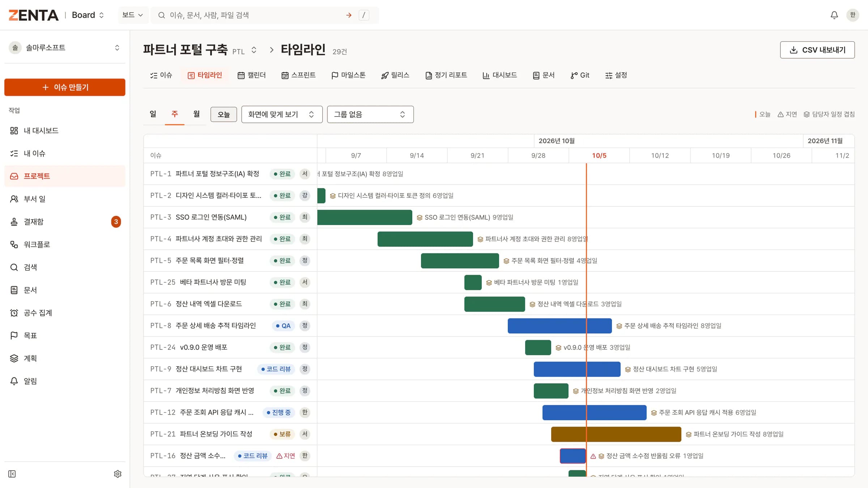Open the 보드 search scope dropdown
Image resolution: width=868 pixels, height=488 pixels.
(x=133, y=15)
